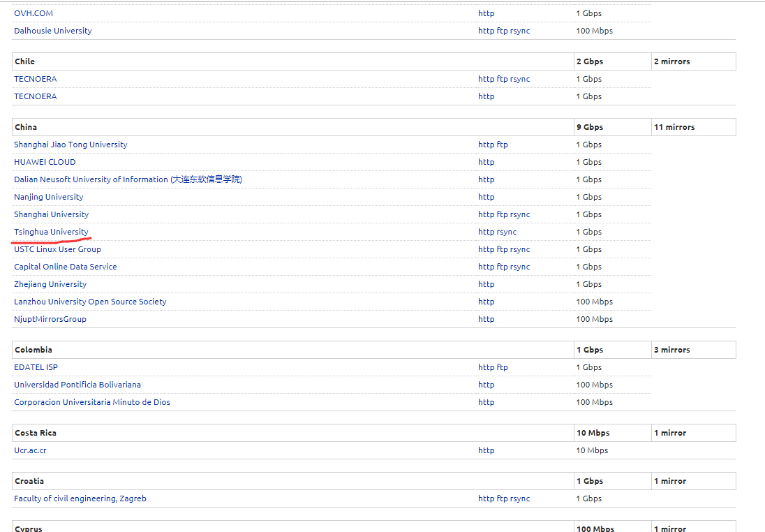Visit the Zhejiang University mirror
765x532 pixels.
pos(50,284)
